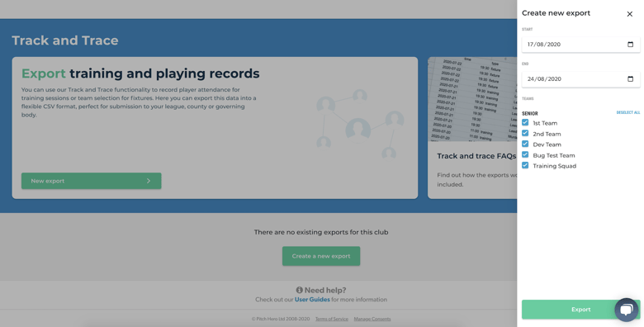Uncheck the Training Squad checkbox
The image size is (644, 327).
click(525, 165)
